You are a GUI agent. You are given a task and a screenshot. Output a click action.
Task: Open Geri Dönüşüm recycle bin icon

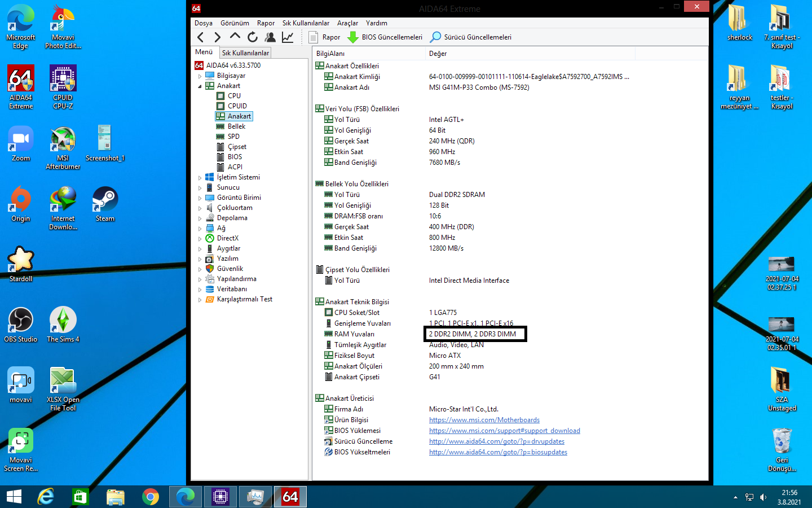[x=782, y=449]
